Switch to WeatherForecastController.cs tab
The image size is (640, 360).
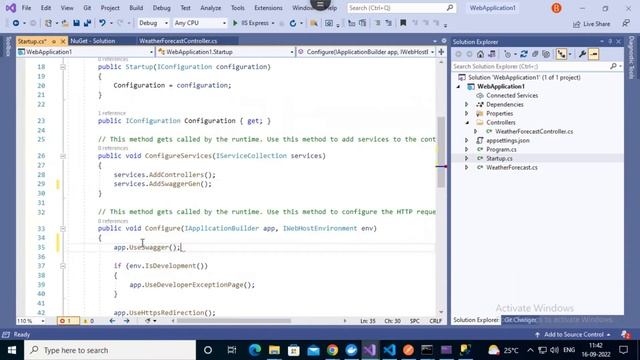178,41
